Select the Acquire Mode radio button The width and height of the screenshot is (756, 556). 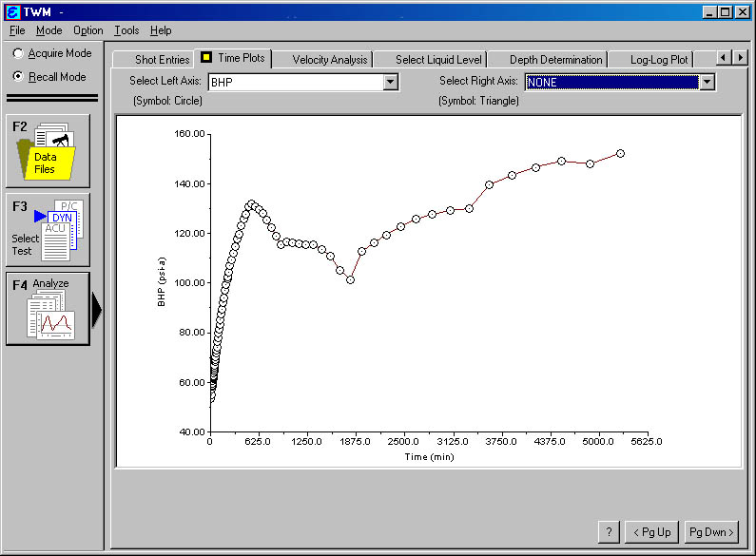(18, 54)
